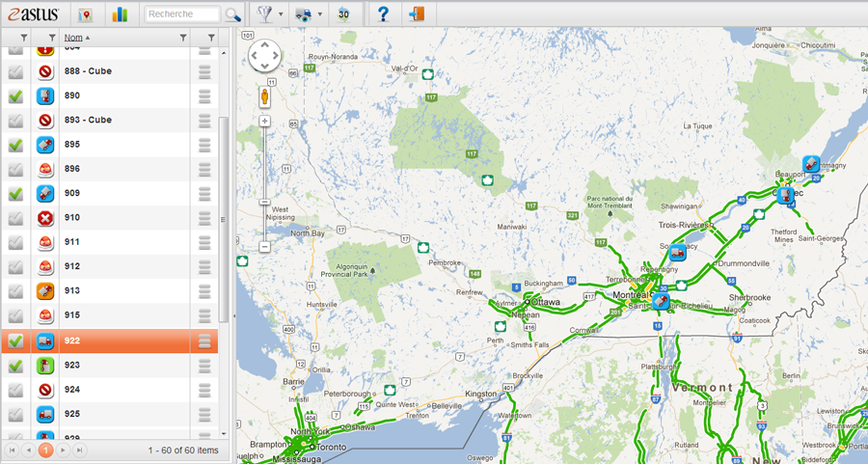Click Street View pegman on the map

265,97
